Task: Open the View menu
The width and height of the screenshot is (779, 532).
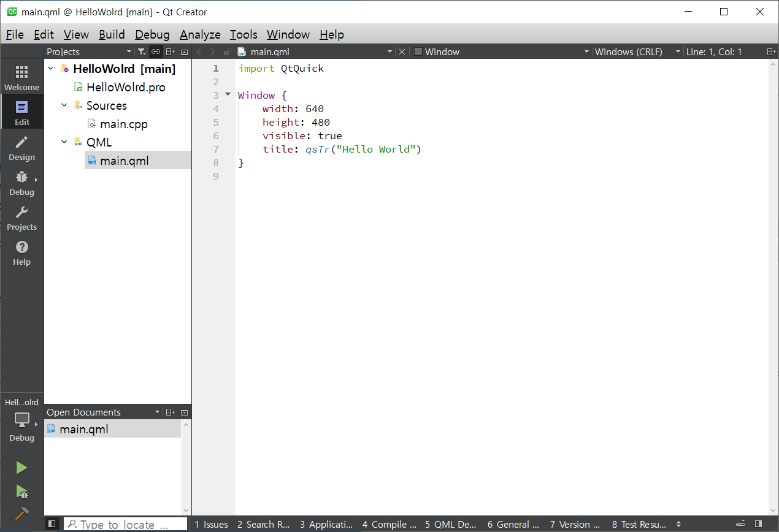Action: 76,34
